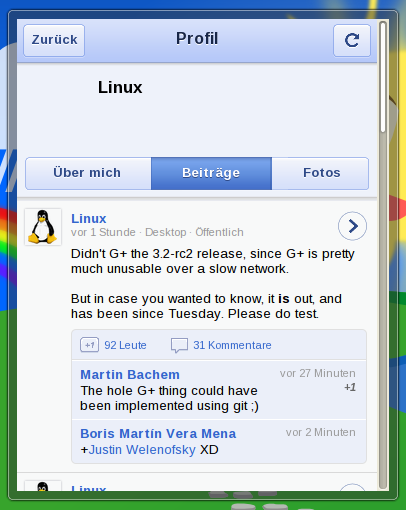The image size is (406, 510).
Task: Click the +1 icon next to 92 Leute
Action: point(89,345)
